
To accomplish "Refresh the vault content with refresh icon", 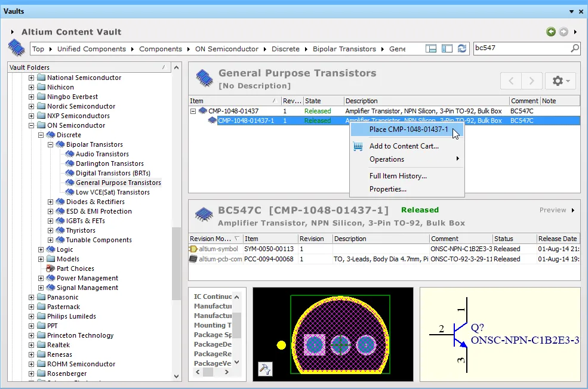I will click(x=462, y=48).
